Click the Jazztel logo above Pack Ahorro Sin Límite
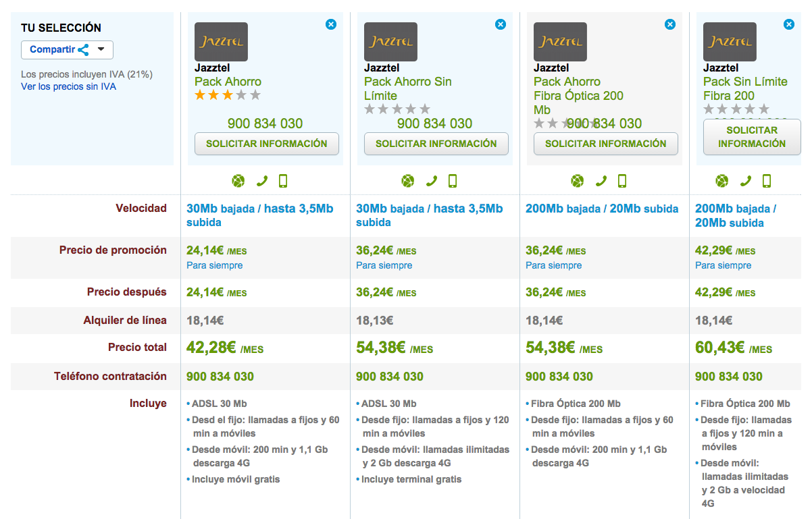812x519 pixels. [390, 42]
